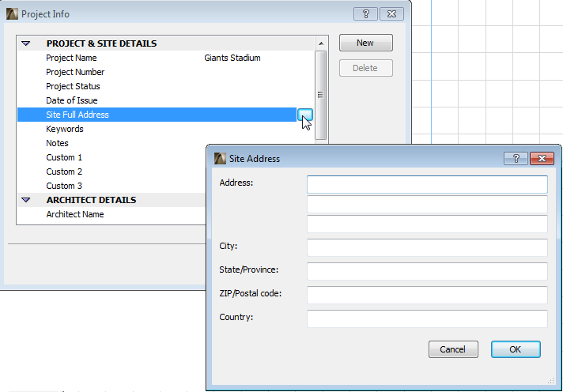Collapse the ARCHITECT DETAILS section
This screenshot has height=392, width=563.
pyautogui.click(x=26, y=200)
